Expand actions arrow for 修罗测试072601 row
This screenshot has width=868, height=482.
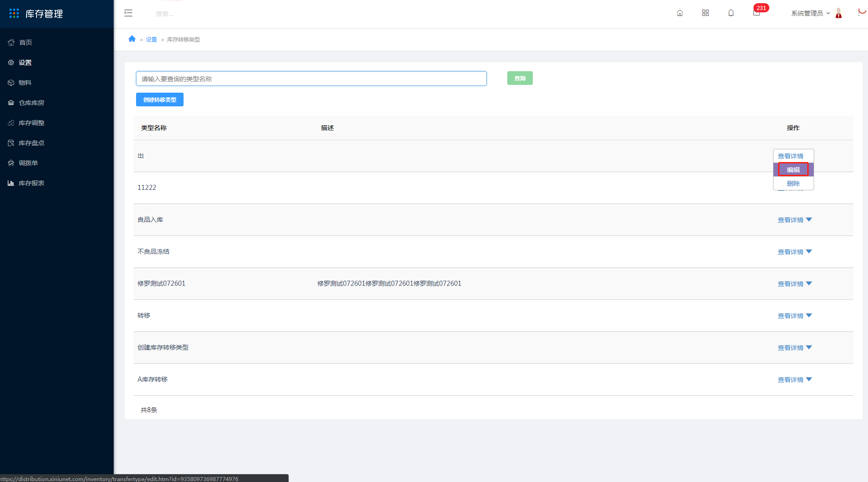(x=809, y=283)
